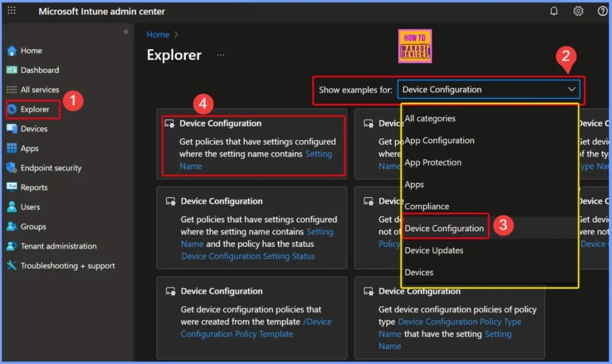Click Device Configuration Setting Status link
The image size is (612, 364).
[248, 256]
